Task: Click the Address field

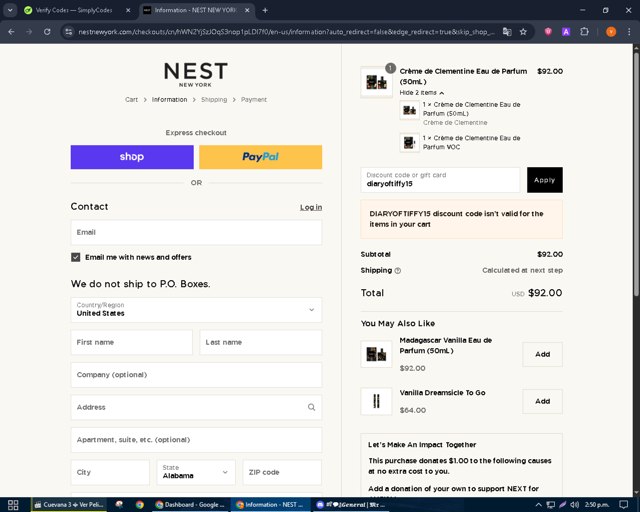Action: 196,407
